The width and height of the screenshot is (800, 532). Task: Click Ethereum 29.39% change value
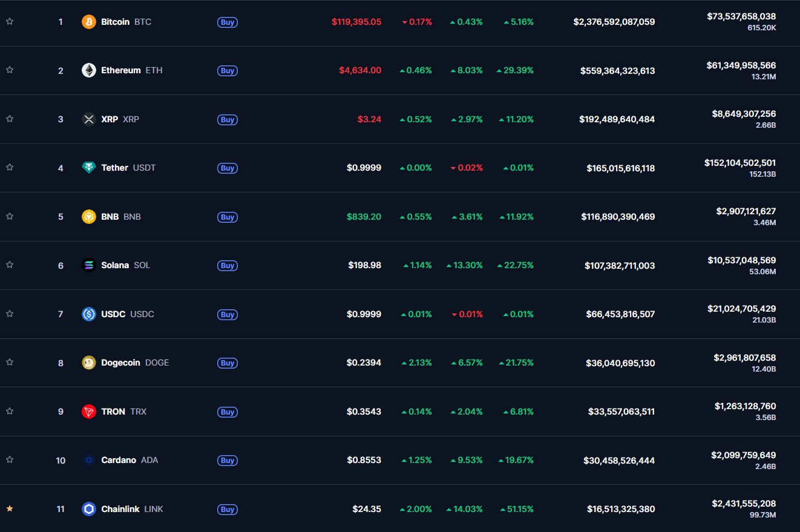515,70
